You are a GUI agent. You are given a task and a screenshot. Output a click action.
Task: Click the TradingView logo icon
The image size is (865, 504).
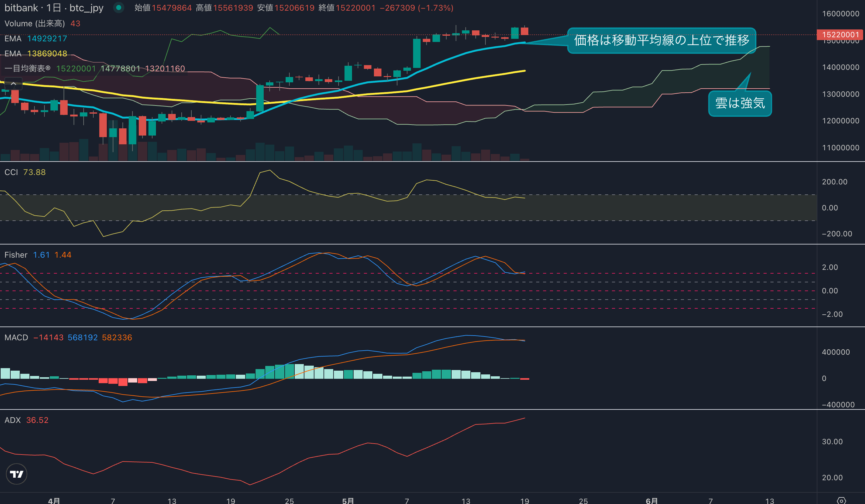17,474
